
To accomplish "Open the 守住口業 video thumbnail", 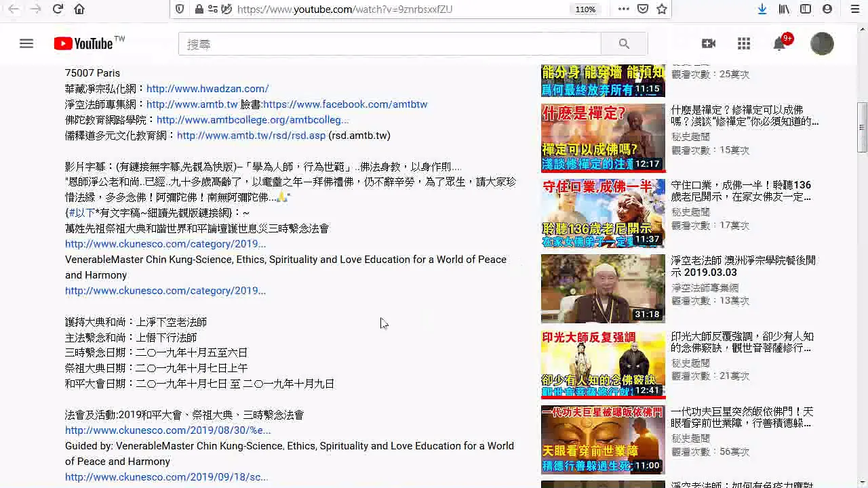I will click(x=603, y=213).
